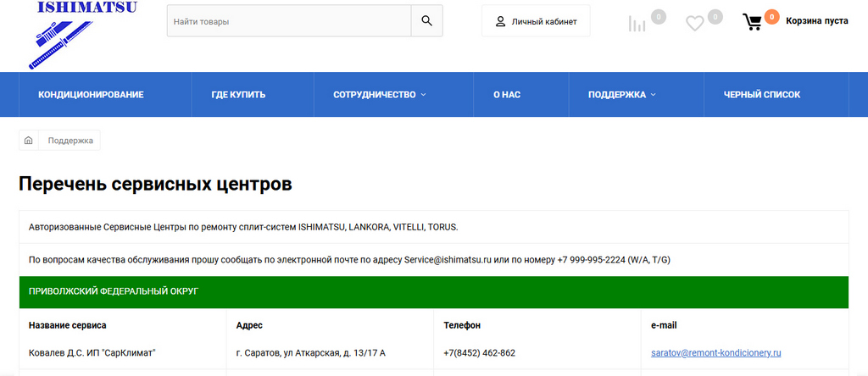Open the product comparison bars icon
868x376 pixels.
637,23
